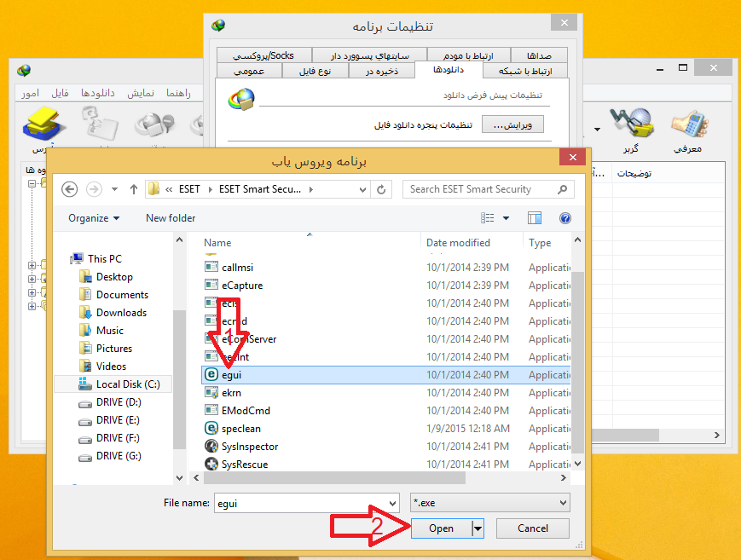This screenshot has width=741, height=560.
Task: Click the ویرایش... edit button
Action: coord(512,124)
